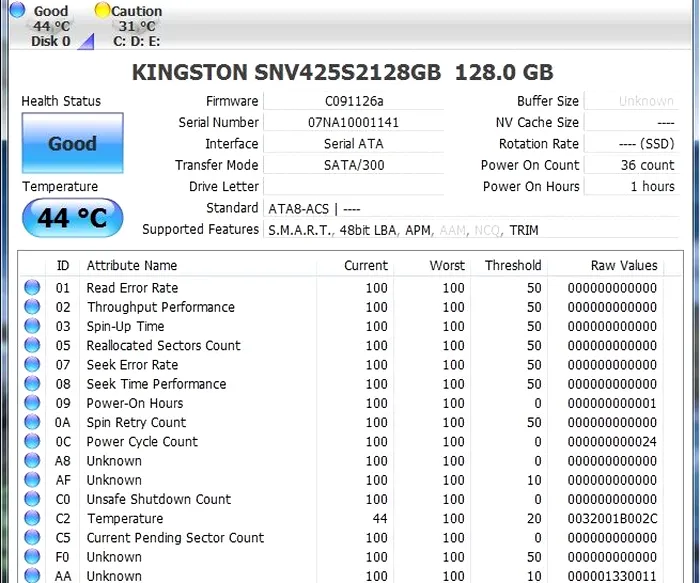
Task: Select the Reallocated Sectors Count attribute text
Action: [163, 346]
